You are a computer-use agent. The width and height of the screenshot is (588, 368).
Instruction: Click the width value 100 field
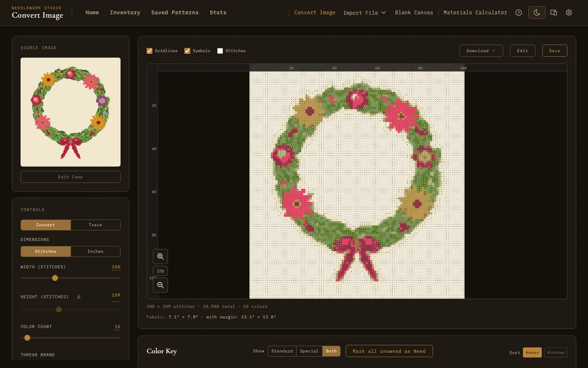[x=116, y=267]
